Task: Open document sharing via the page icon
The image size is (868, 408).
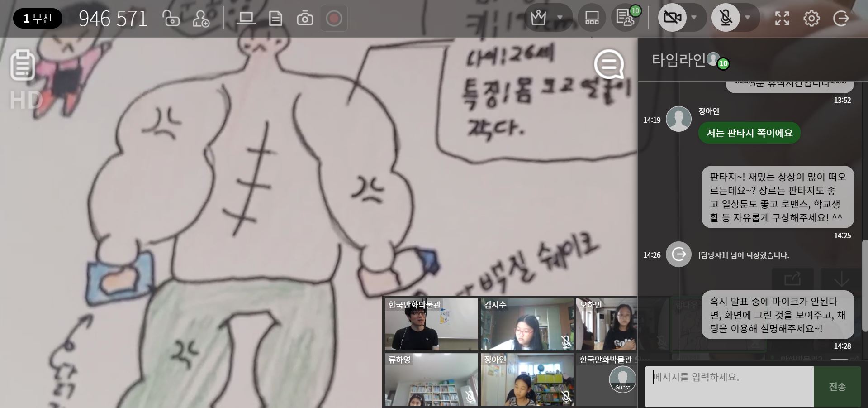Action: point(275,19)
